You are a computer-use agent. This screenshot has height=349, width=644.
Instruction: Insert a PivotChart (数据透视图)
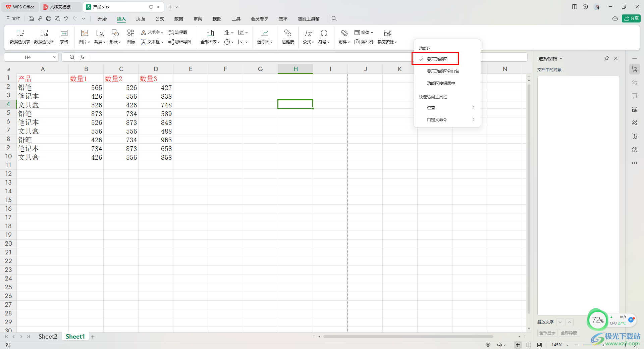coord(44,37)
